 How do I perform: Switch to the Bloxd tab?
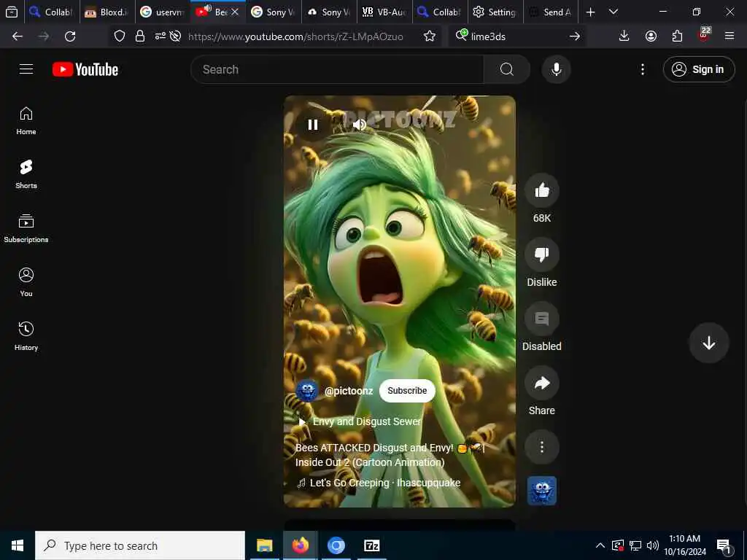[107, 12]
